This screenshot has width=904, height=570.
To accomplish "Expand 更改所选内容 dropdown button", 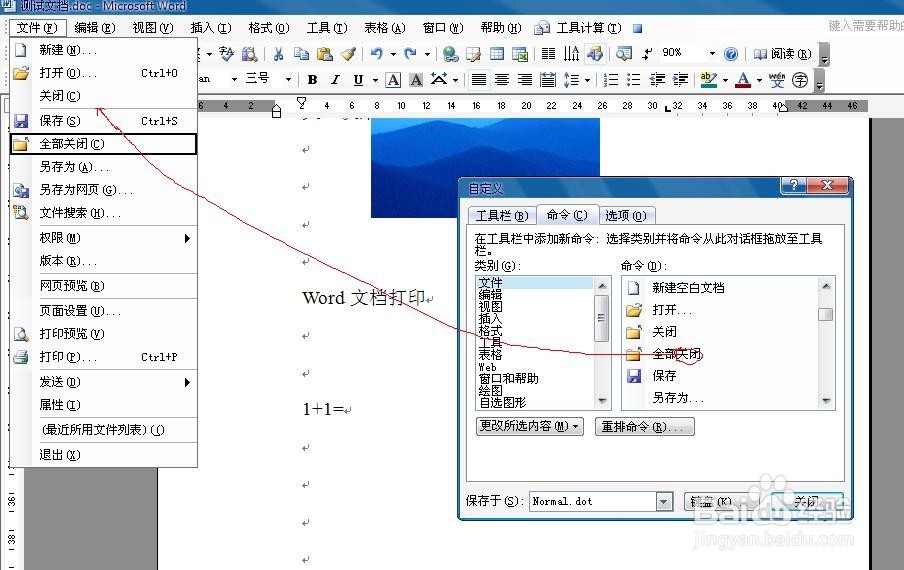I will coord(530,426).
